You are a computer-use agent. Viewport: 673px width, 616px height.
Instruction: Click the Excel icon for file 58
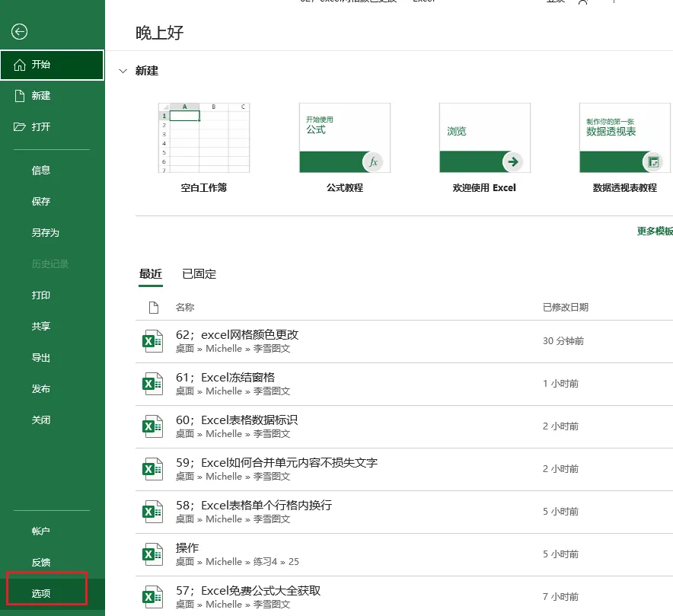[152, 512]
